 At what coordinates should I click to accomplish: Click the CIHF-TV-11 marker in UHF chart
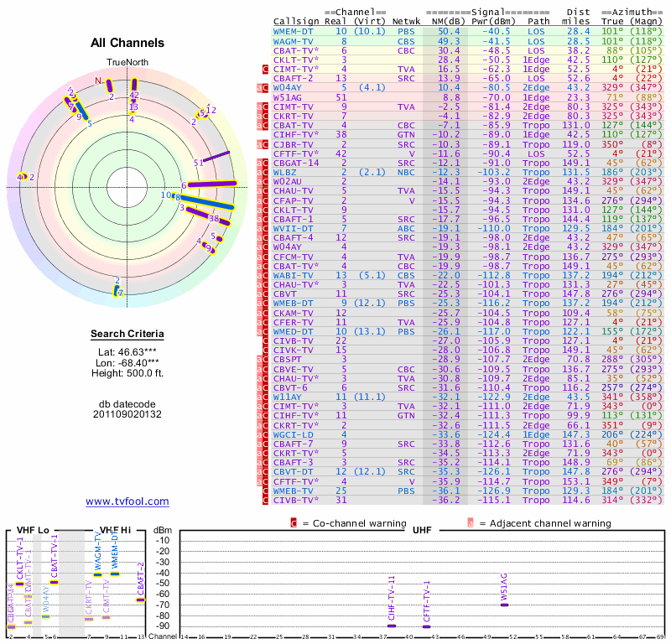tap(391, 626)
